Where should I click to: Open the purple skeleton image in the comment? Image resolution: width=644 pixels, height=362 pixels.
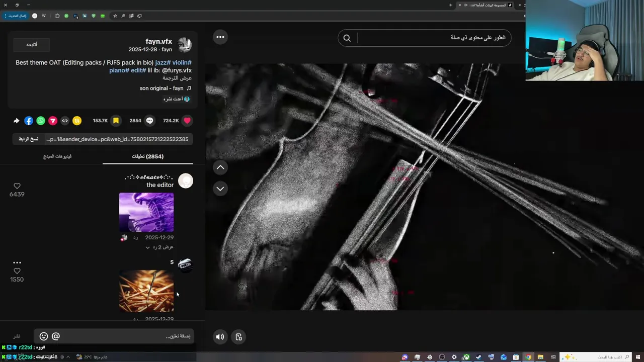(x=146, y=212)
